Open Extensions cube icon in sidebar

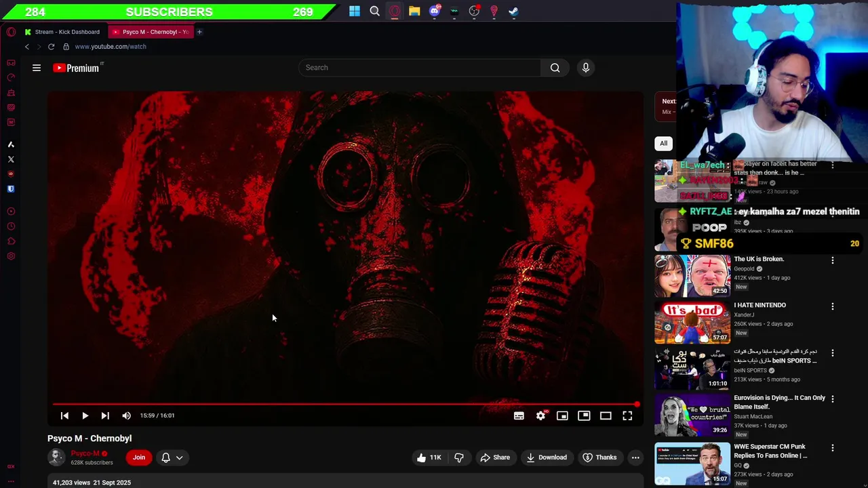11,241
